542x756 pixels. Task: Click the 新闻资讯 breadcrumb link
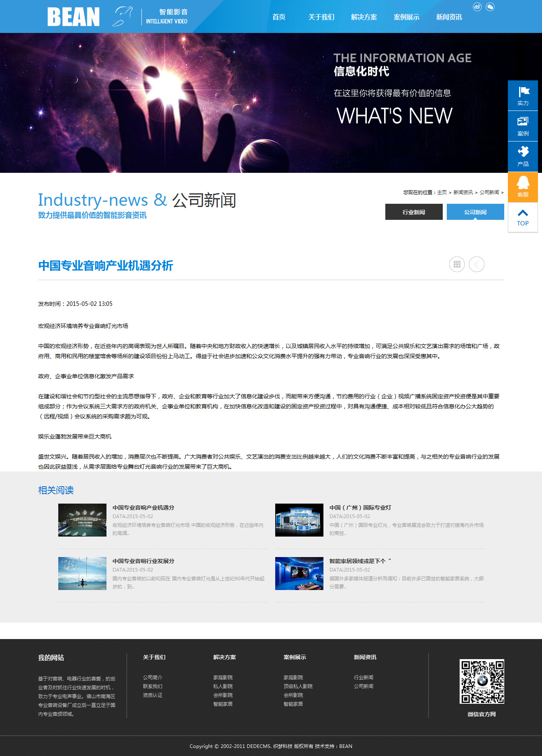point(463,193)
